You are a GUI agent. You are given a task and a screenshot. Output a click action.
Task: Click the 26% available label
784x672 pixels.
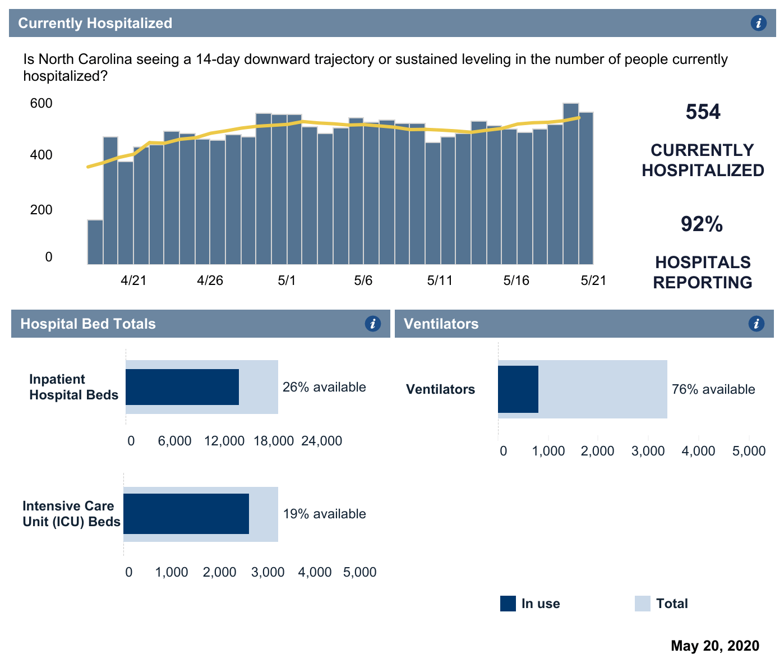coord(324,387)
